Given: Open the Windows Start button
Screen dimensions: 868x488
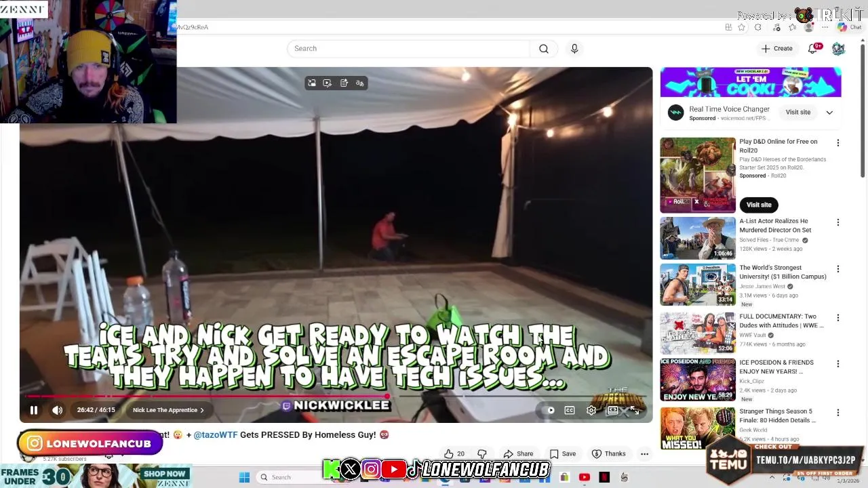Looking at the screenshot, I should pos(244,477).
